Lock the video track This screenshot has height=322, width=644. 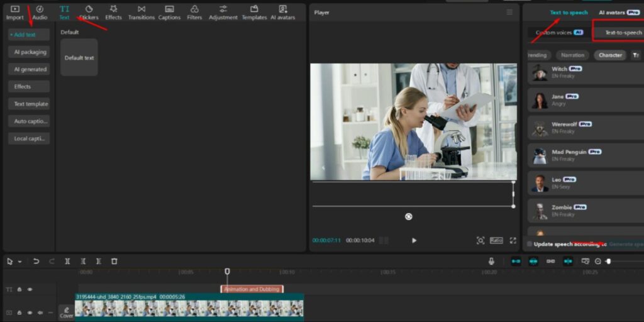tap(19, 313)
